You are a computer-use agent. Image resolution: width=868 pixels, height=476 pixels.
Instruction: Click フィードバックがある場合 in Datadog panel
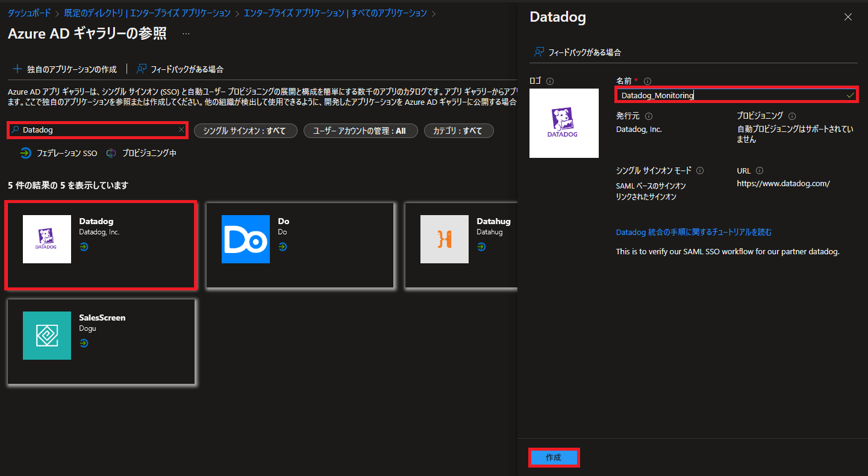tap(578, 52)
